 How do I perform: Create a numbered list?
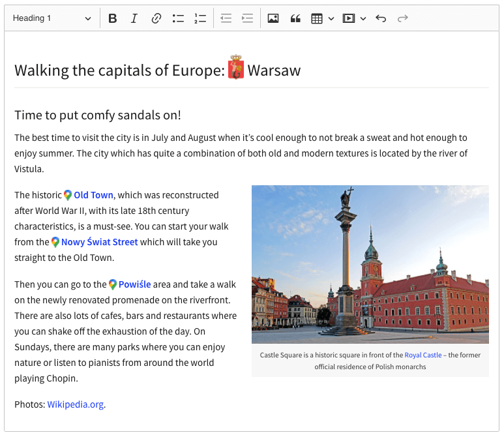(200, 18)
